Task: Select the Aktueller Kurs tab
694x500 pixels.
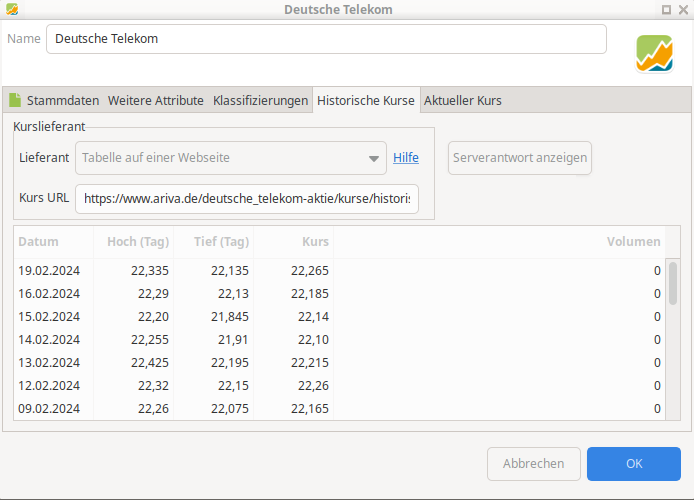Action: coord(463,100)
